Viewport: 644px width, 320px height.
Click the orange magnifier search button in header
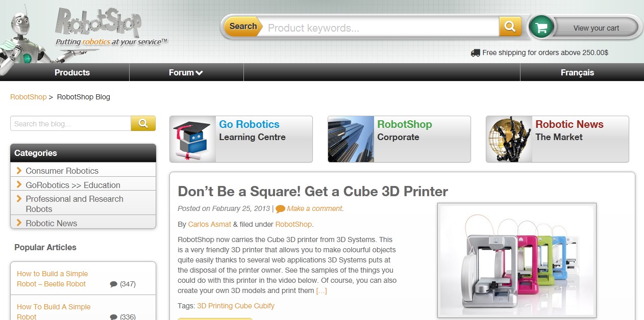[x=510, y=26]
